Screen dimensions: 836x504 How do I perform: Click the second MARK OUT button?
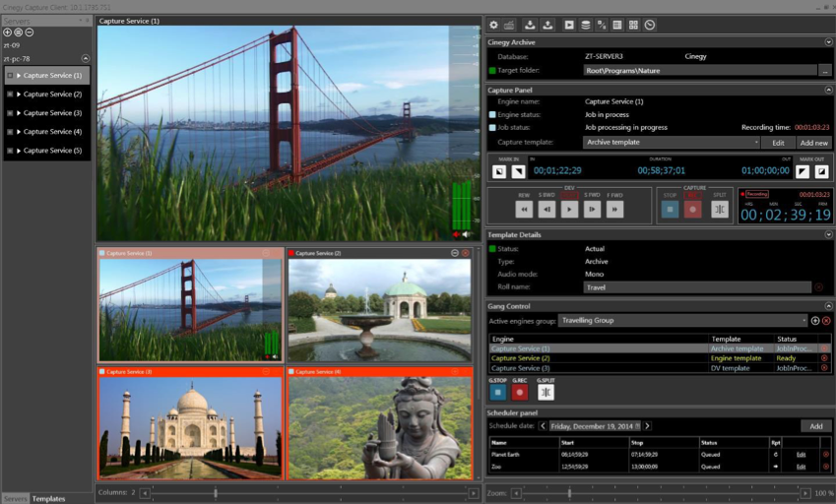821,171
